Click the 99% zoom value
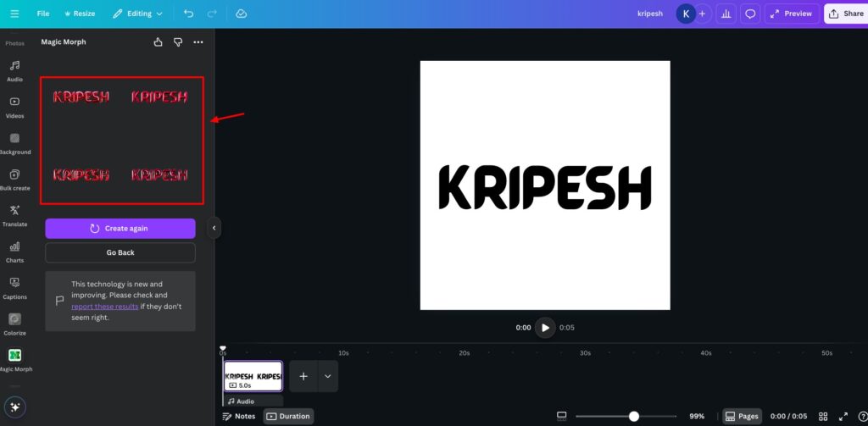 pos(697,416)
